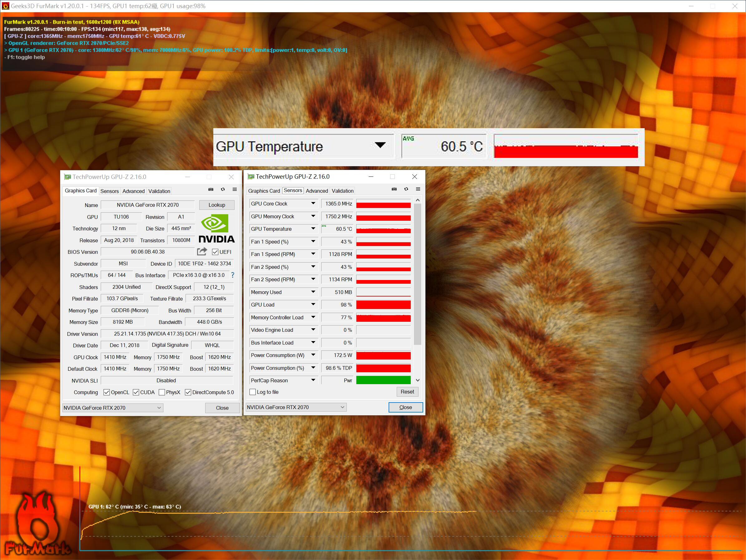Open hamburger menu in Graphics Card window

click(x=235, y=190)
